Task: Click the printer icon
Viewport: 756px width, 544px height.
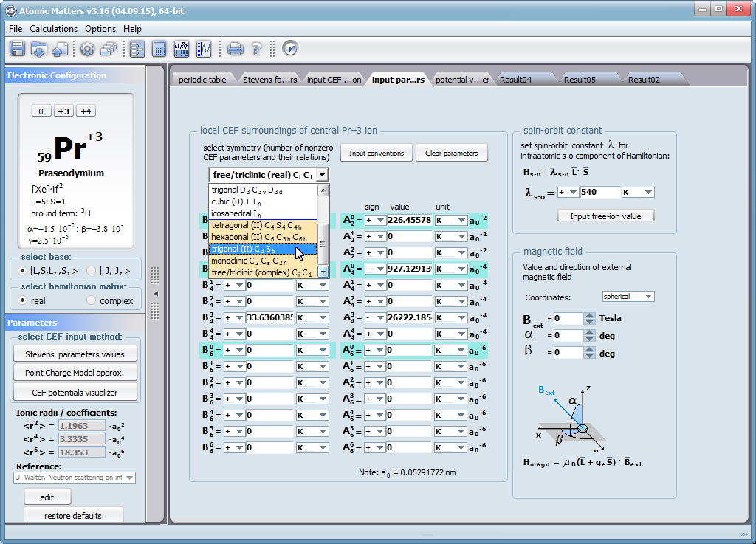Action: [x=235, y=49]
